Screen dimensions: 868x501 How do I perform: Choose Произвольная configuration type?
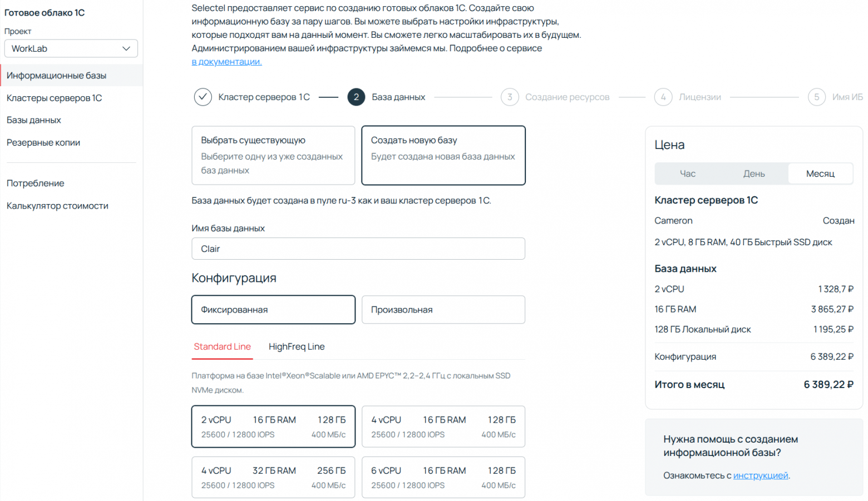point(443,310)
